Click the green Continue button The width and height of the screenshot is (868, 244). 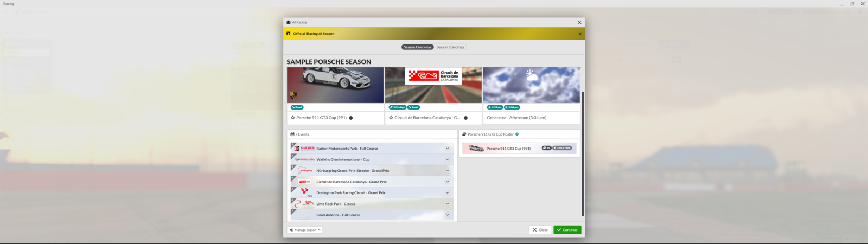point(567,230)
